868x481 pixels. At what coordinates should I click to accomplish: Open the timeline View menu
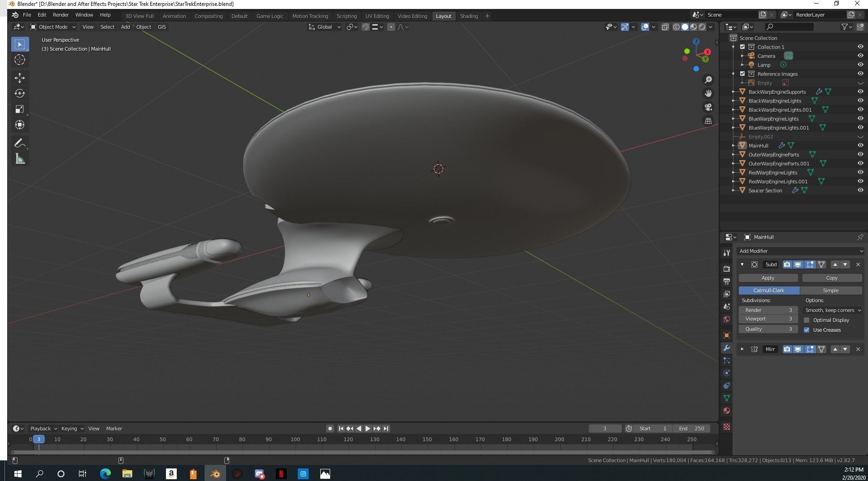pos(94,429)
